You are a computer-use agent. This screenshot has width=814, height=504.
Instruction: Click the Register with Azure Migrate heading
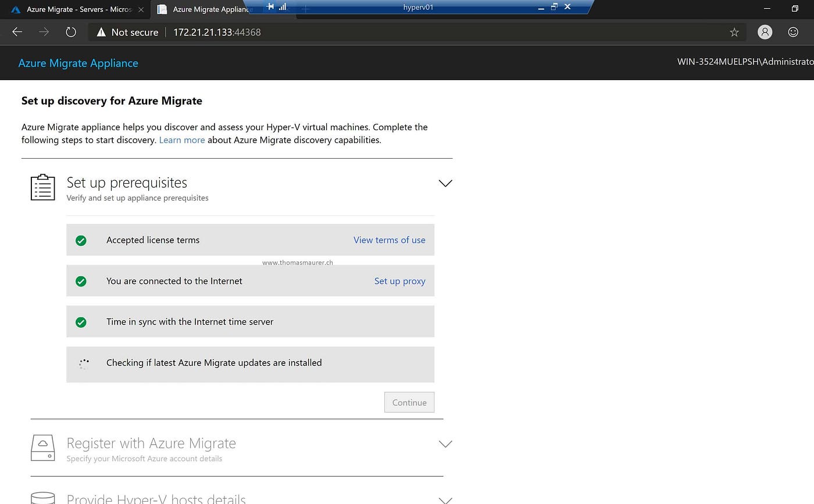[x=151, y=443]
